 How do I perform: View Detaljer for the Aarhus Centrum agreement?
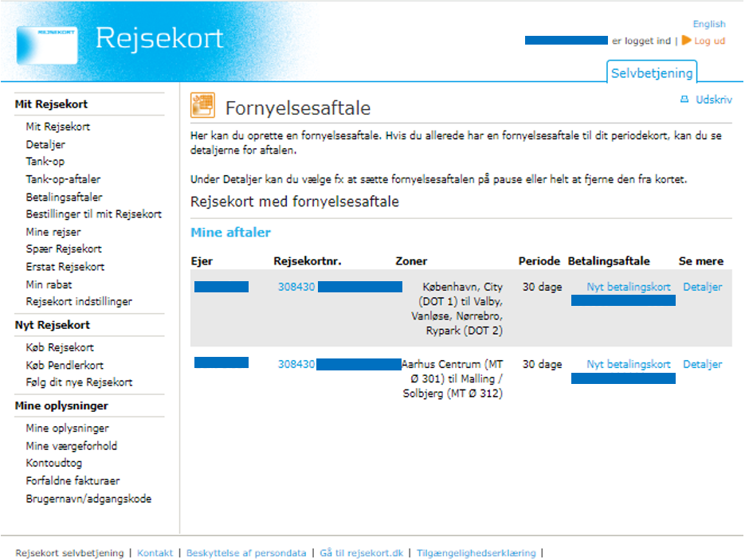702,364
